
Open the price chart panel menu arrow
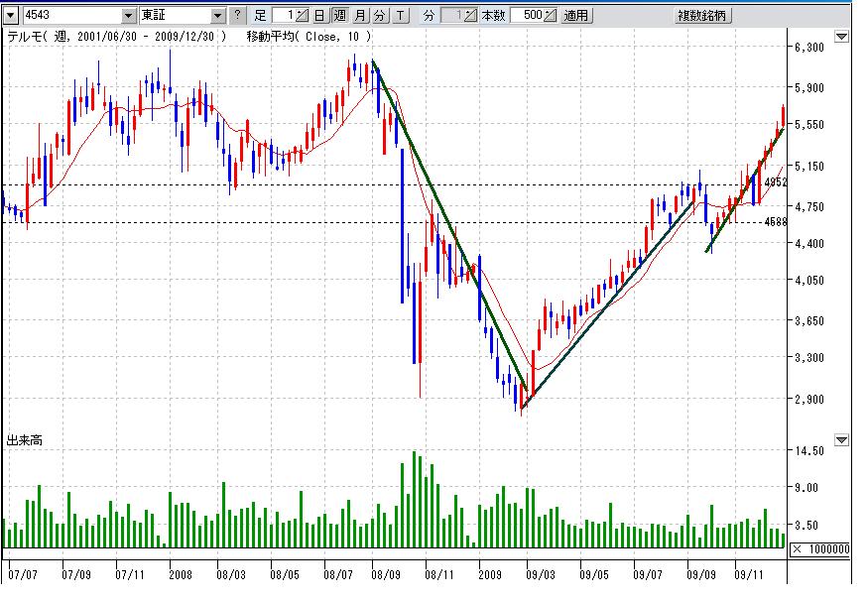841,38
